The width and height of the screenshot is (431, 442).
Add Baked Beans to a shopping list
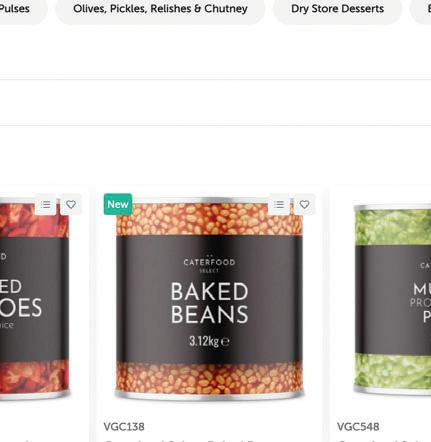coord(279,204)
